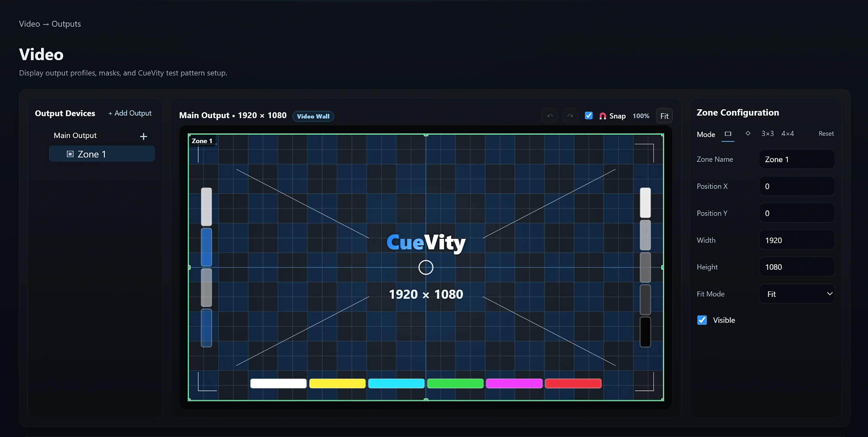The width and height of the screenshot is (868, 437).
Task: Click the 1920 × 1080 text on the canvas
Action: [x=426, y=294]
